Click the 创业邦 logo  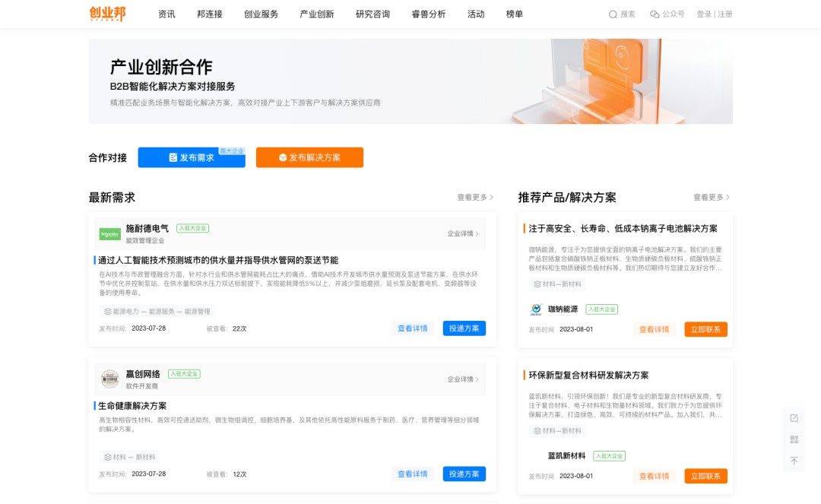(106, 14)
